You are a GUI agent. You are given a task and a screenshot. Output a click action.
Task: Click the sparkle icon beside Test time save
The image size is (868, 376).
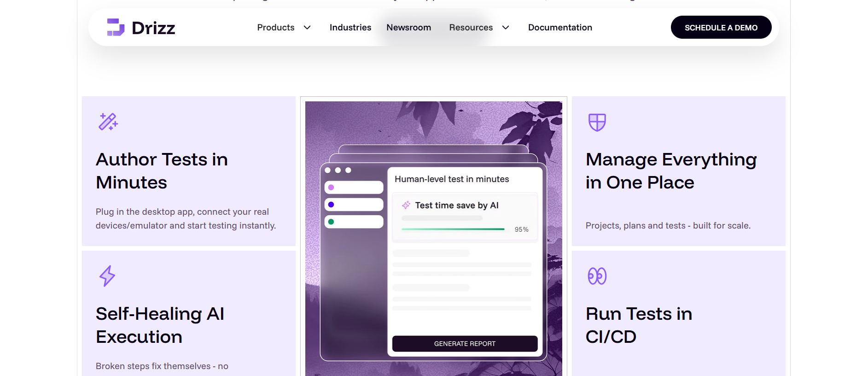pos(406,205)
